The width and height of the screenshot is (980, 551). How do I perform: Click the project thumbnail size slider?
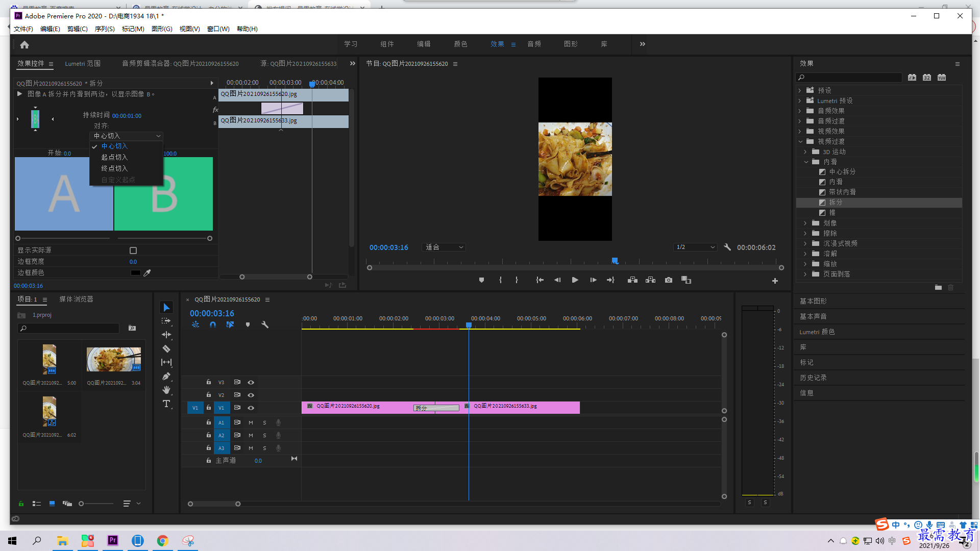[x=81, y=504]
